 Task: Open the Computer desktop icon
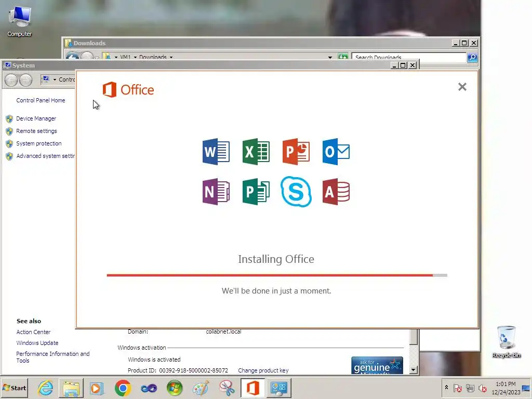tap(19, 21)
